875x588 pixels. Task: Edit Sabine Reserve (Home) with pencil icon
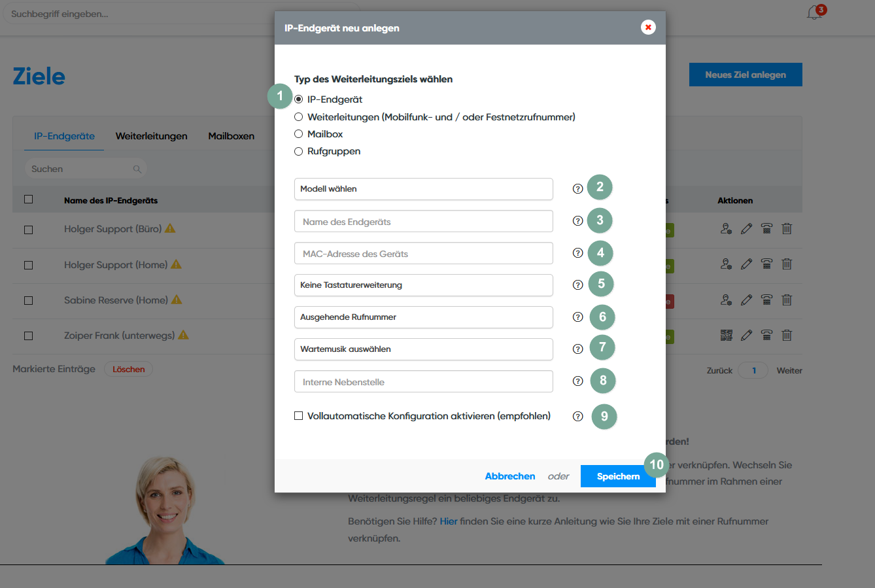pyautogui.click(x=746, y=300)
